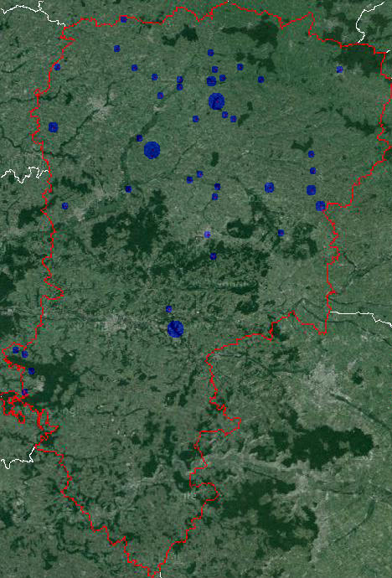Click the small marker on the far northwest border
The height and width of the screenshot is (578, 392).
coord(57,67)
